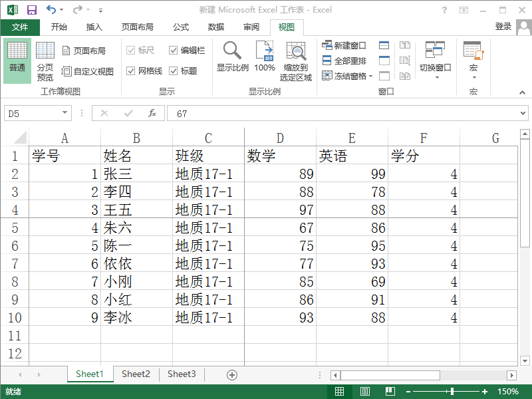Viewport: 532px width, 399px height.
Task: Click Arrange All (全部重排)
Action: 344,61
